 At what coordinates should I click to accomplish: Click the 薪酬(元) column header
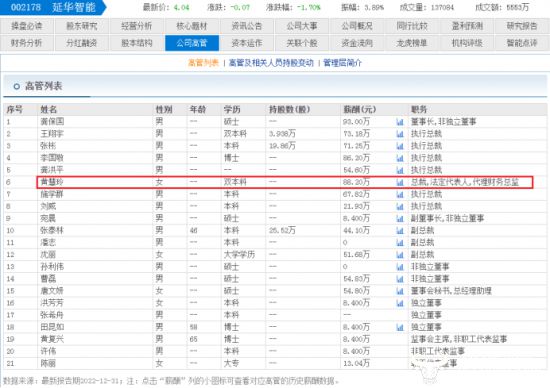(x=360, y=109)
